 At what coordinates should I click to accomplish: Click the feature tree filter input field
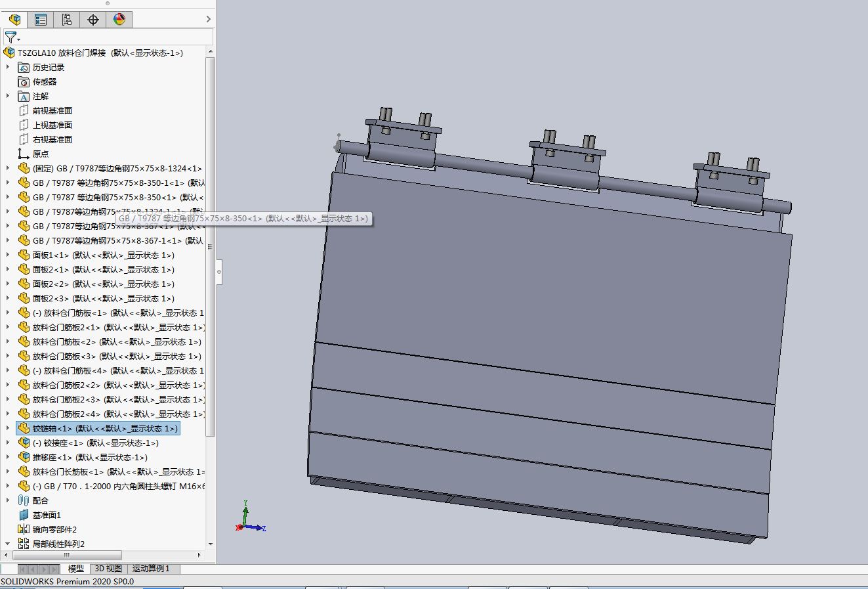pos(118,37)
